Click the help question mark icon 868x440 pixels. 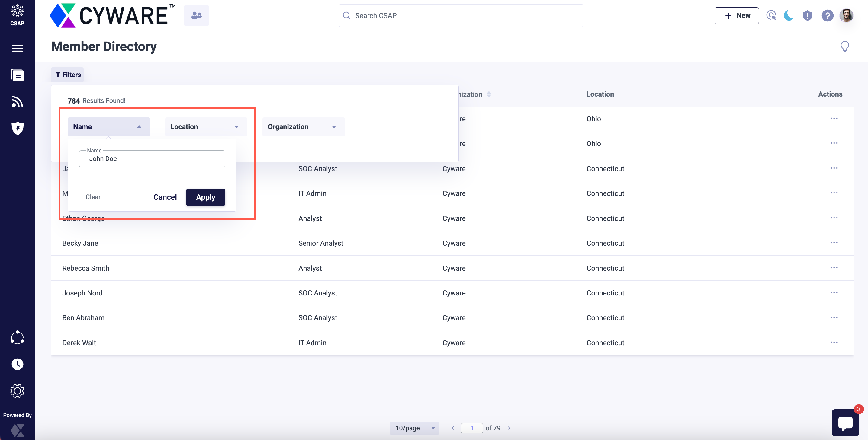click(827, 15)
